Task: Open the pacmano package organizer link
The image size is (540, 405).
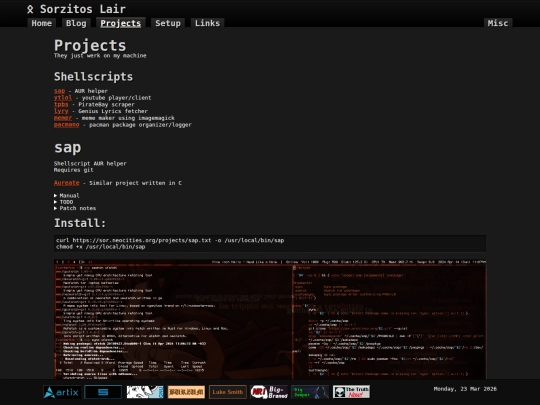Action: 66,125
